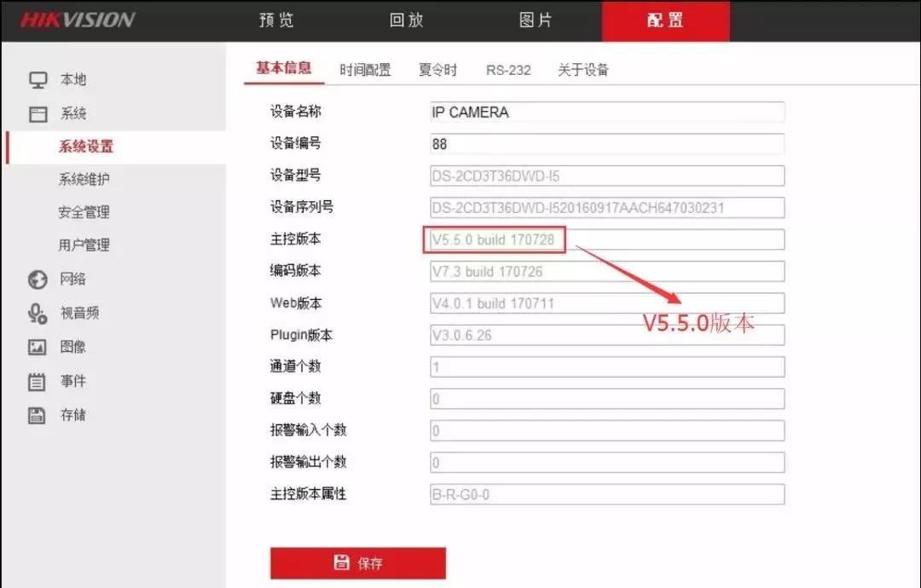Viewport: 921px width, 588px height.
Task: Switch to the 回放 playback tab
Action: [x=406, y=20]
